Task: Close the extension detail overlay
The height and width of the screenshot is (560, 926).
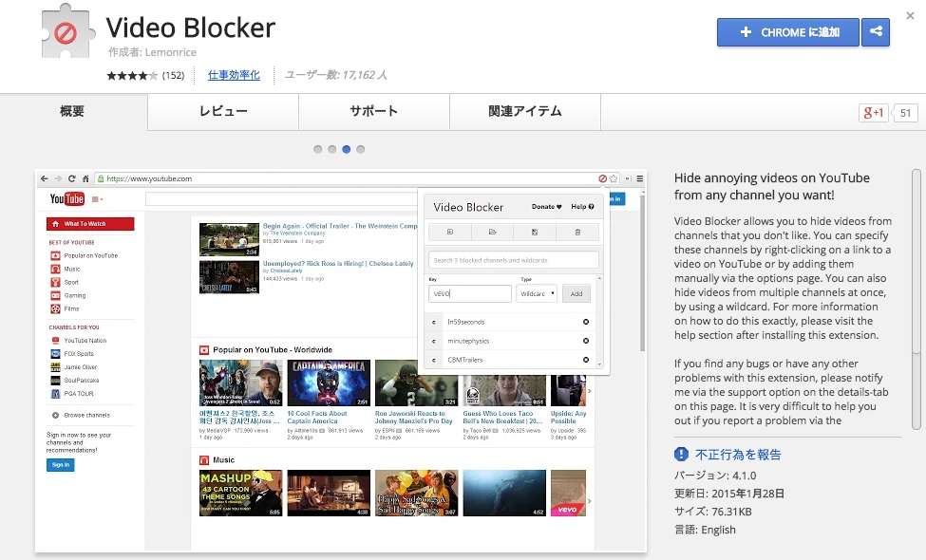Action: [x=910, y=16]
